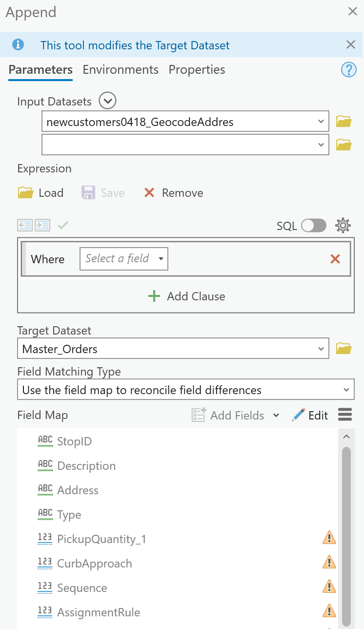
Task: Click warning icon beside PickupQuantity_1
Action: coord(329,539)
